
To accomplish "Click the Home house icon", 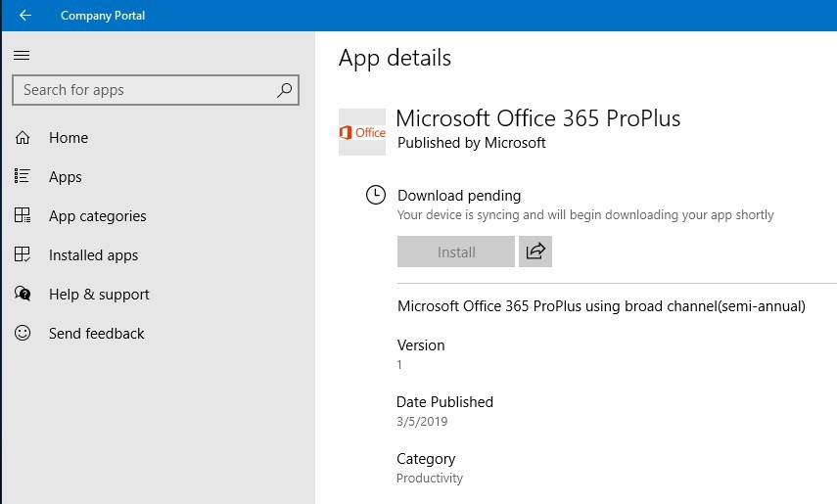I will point(23,138).
